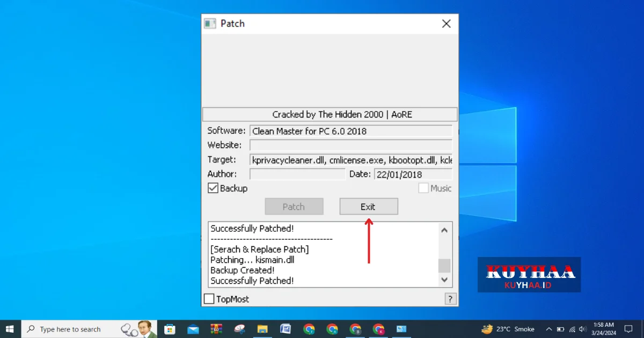Click the log scrollbar up arrow

click(x=444, y=230)
